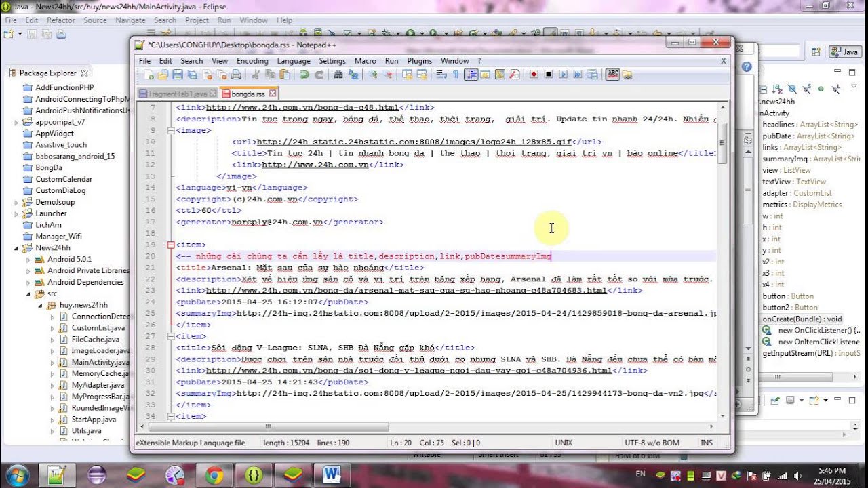Screen dimensions: 868x488
Task: Click the Replace icon in Notepad++ toolbar
Action: (353, 75)
